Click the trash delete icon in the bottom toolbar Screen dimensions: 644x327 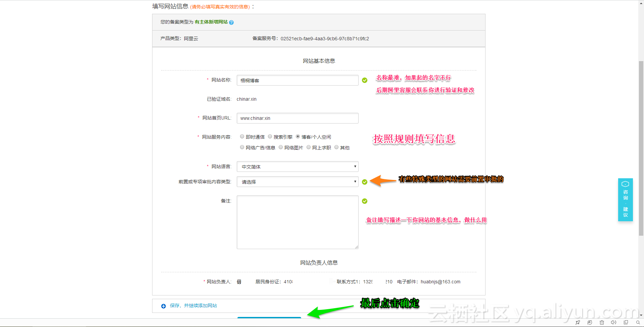click(x=602, y=322)
